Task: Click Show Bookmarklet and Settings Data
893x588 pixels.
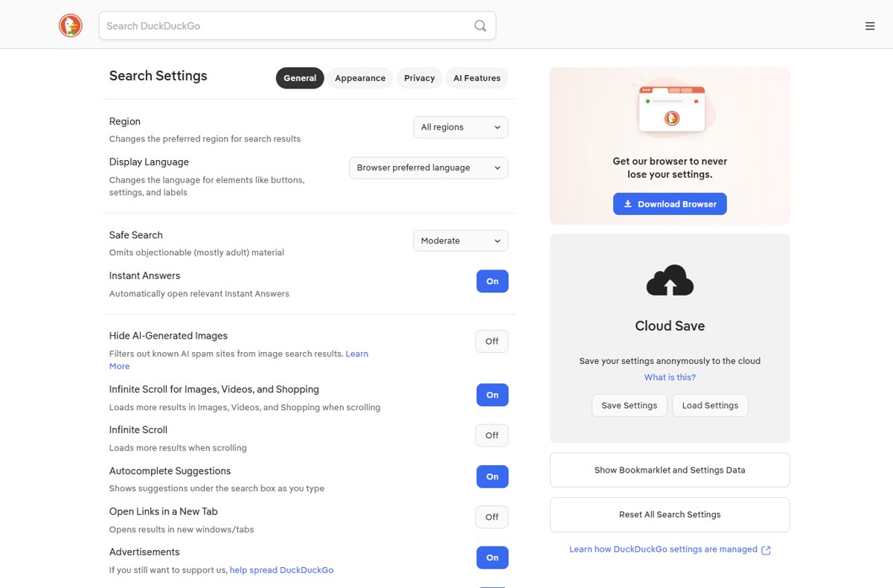Action: pyautogui.click(x=670, y=470)
